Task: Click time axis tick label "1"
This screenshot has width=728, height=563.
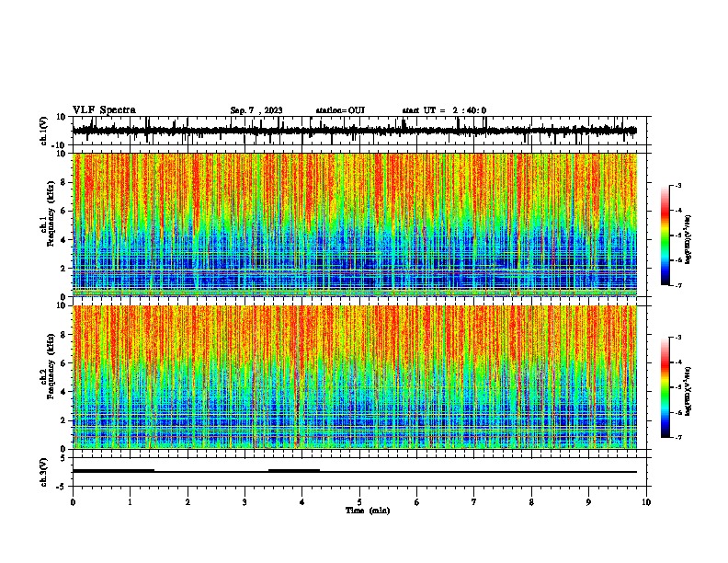Action: pyautogui.click(x=130, y=502)
